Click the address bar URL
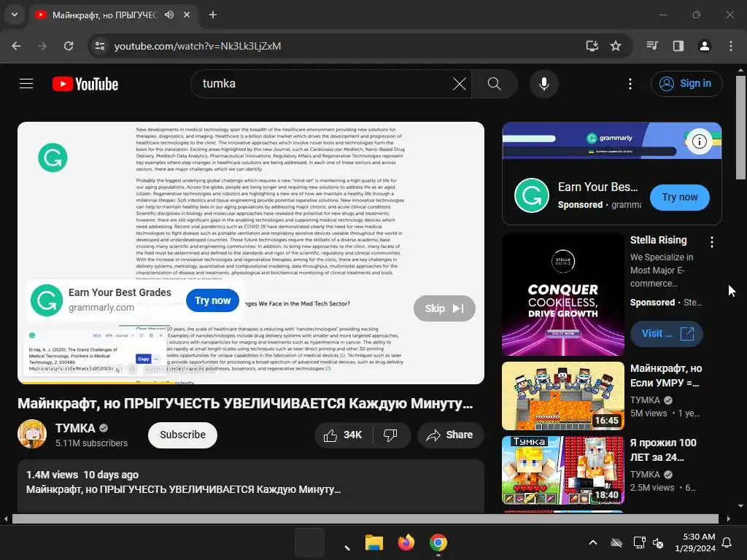Image resolution: width=747 pixels, height=560 pixels. [198, 46]
